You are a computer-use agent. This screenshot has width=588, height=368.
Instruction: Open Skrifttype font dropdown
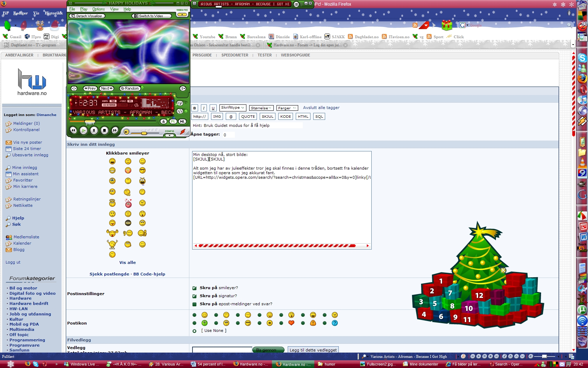(233, 108)
